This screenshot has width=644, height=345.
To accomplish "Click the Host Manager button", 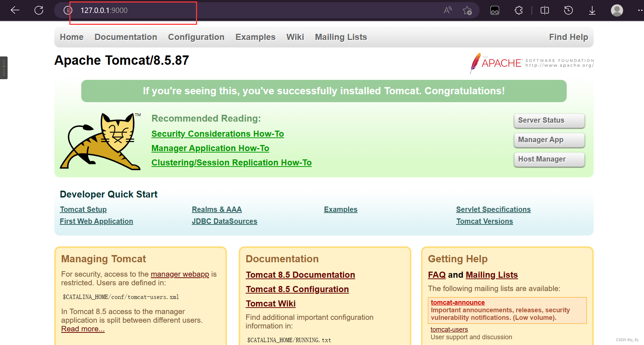I will coord(549,159).
